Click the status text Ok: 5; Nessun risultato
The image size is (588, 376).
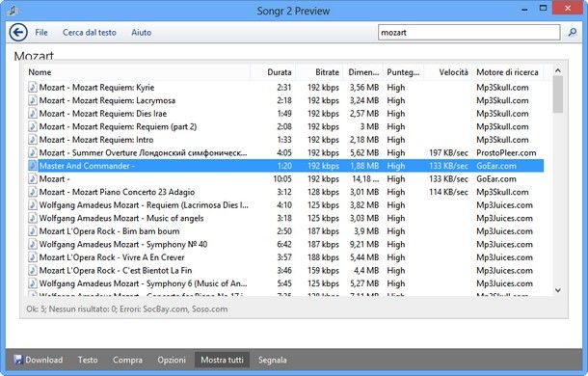pyautogui.click(x=126, y=309)
